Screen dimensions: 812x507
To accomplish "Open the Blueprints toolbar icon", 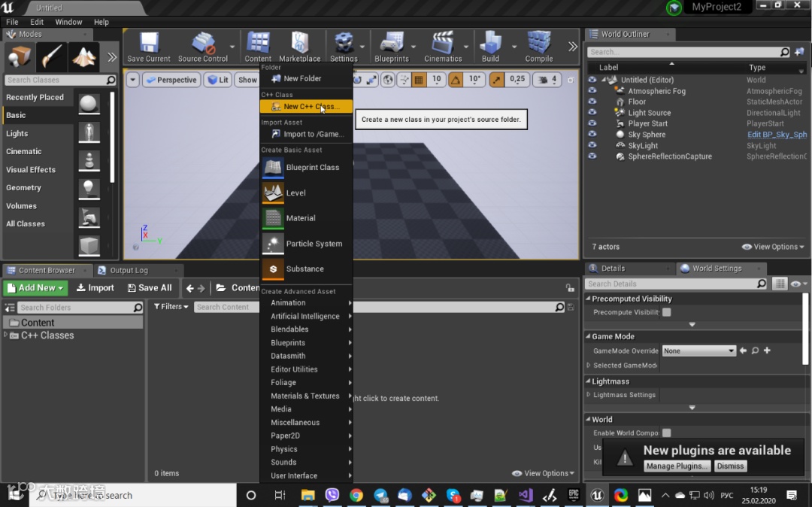I will coord(392,43).
